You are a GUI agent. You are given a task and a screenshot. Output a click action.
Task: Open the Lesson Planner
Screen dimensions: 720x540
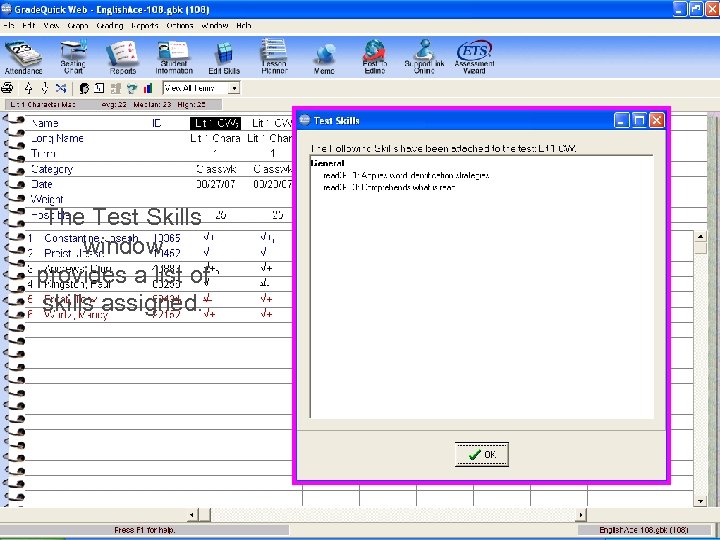tap(274, 57)
